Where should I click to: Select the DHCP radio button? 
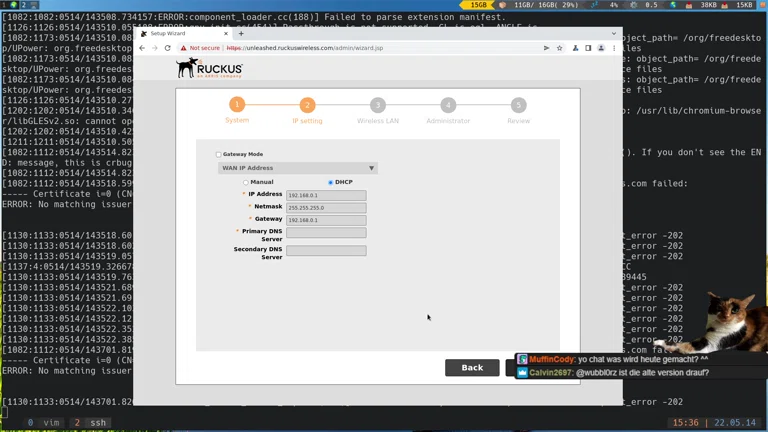click(330, 183)
